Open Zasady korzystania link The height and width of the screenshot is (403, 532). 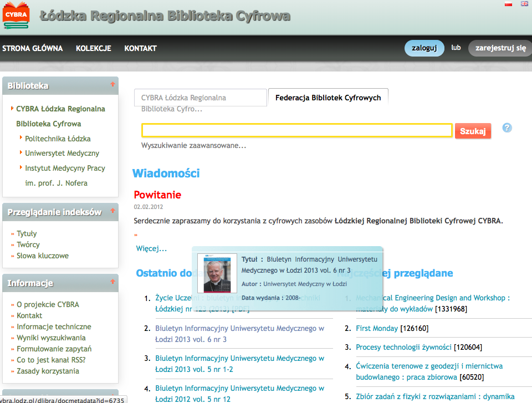tap(48, 371)
